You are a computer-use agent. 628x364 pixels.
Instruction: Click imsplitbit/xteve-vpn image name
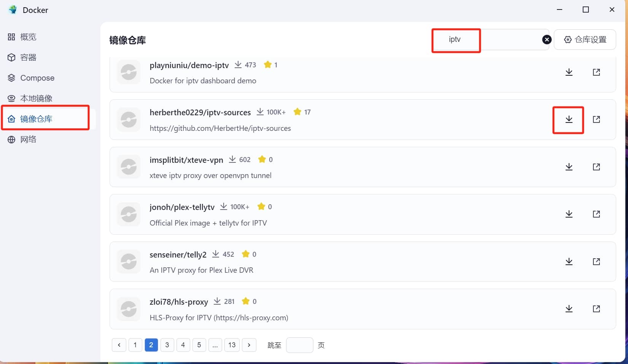coord(186,160)
